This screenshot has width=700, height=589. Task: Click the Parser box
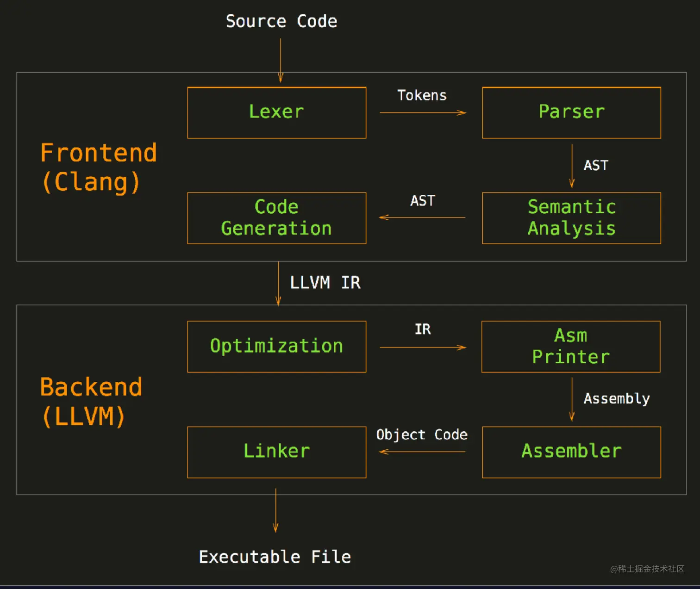[x=571, y=112]
